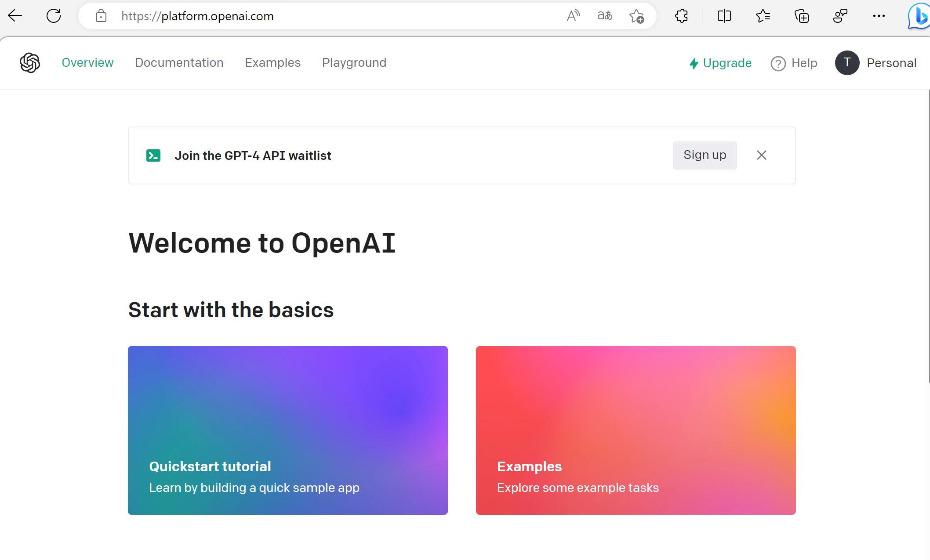The width and height of the screenshot is (930, 560).
Task: View site security lock icon
Action: [x=101, y=16]
